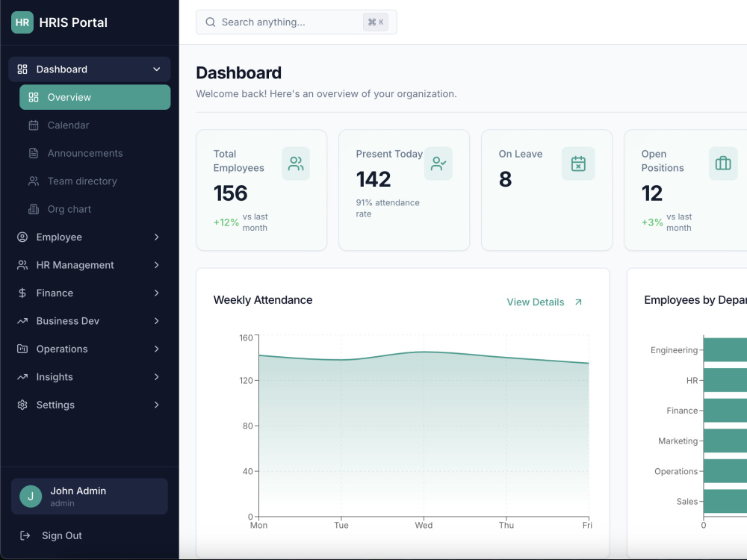Click the Marketing bar in department chart

coord(725,441)
